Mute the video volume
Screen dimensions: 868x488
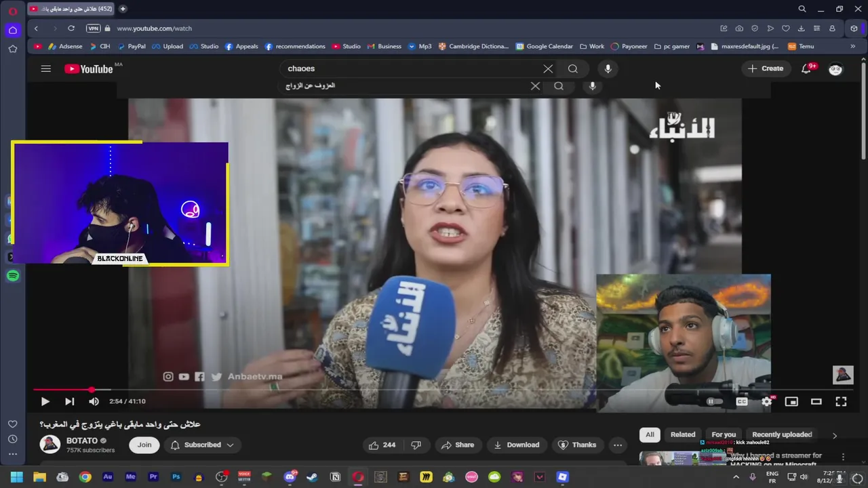94,401
